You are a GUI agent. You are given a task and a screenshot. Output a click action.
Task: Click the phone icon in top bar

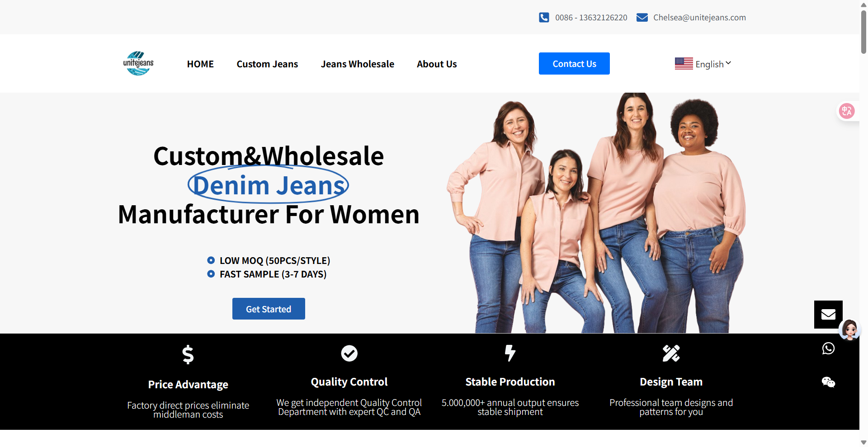pos(544,18)
